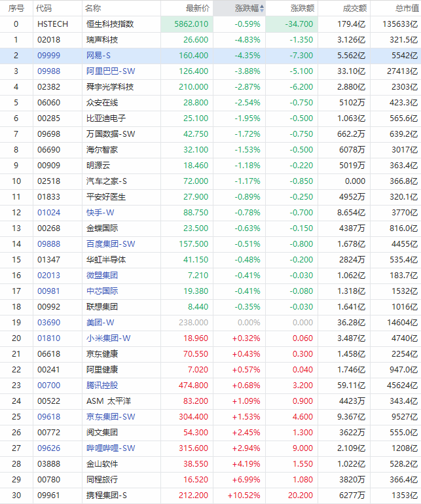Select 舜宇光学科技 stock name
This screenshot has width=421, height=504.
click(x=110, y=87)
